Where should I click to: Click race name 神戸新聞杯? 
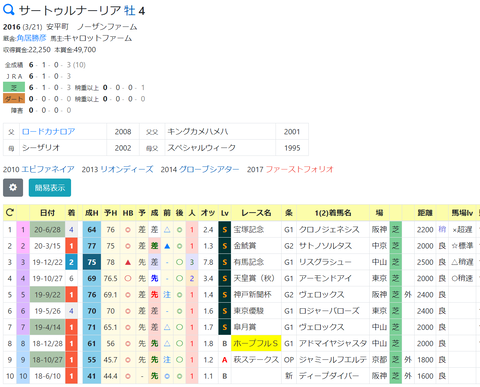click(x=252, y=295)
